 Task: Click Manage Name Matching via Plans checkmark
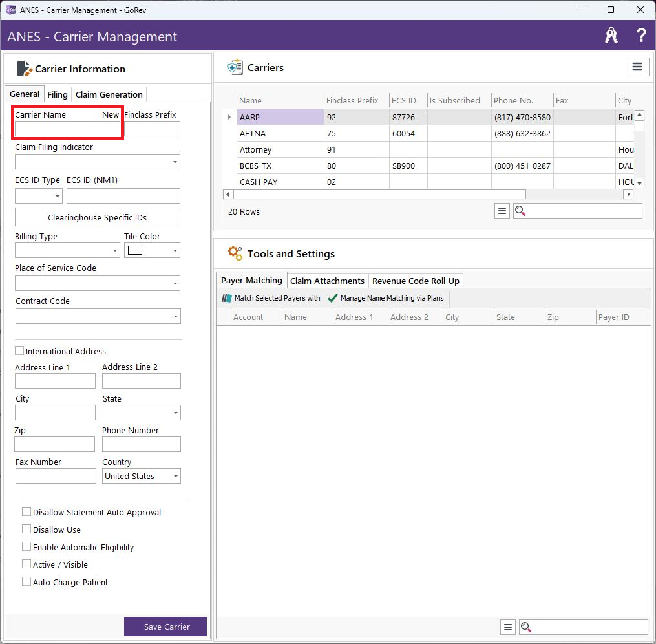click(333, 298)
